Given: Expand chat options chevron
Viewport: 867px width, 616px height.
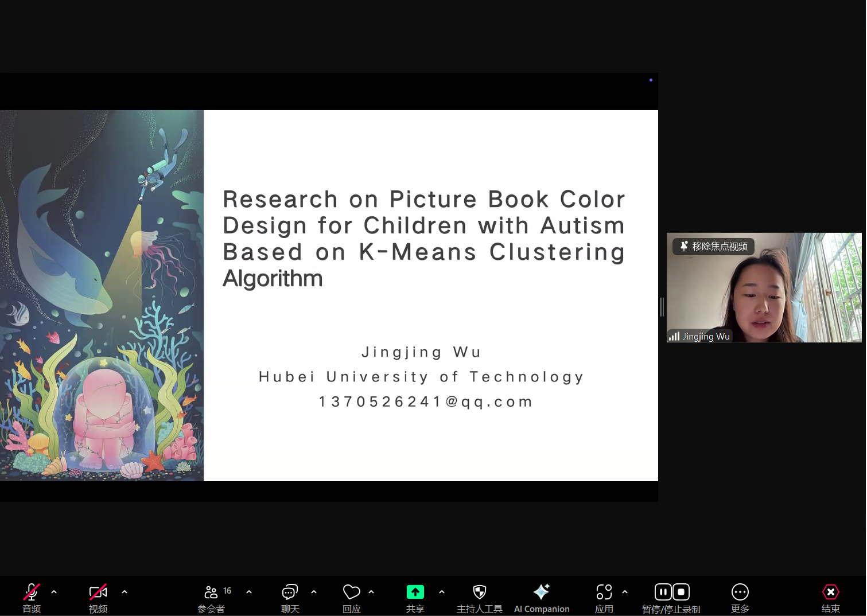Looking at the screenshot, I should [x=314, y=591].
